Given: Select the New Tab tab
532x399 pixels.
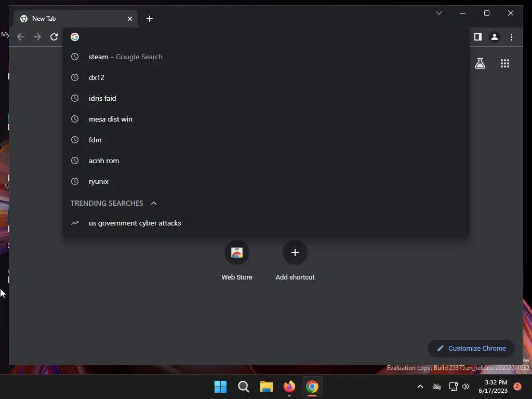Looking at the screenshot, I should pyautogui.click(x=76, y=19).
